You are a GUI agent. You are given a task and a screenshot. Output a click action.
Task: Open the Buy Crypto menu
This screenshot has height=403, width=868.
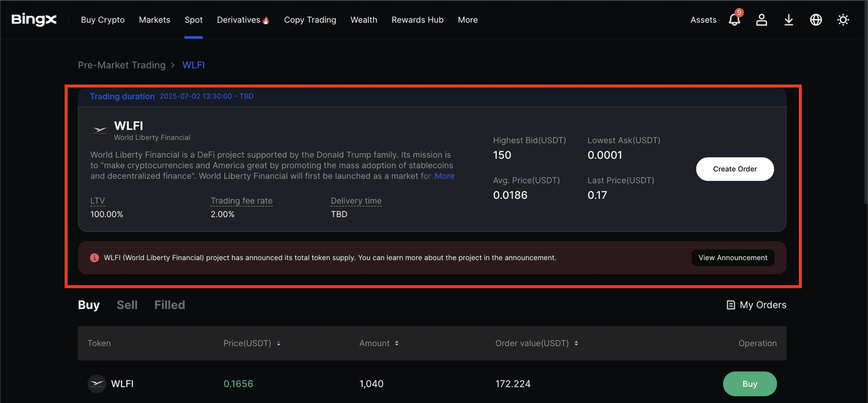pos(102,20)
